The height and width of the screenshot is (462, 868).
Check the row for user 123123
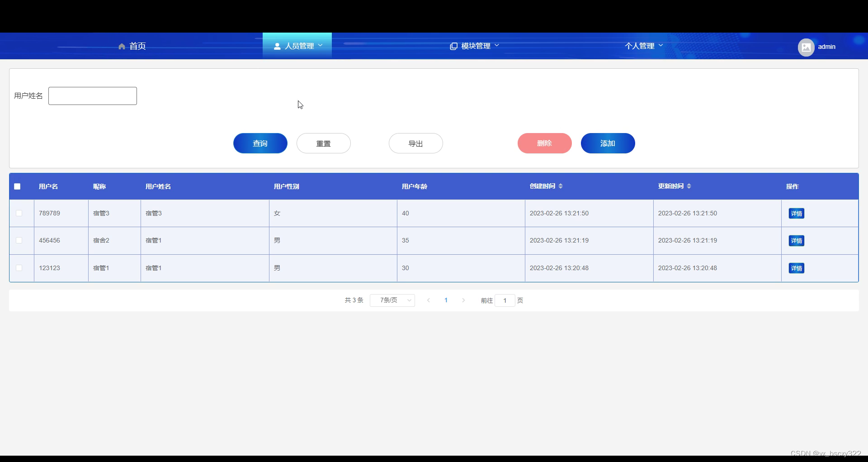coord(19,268)
